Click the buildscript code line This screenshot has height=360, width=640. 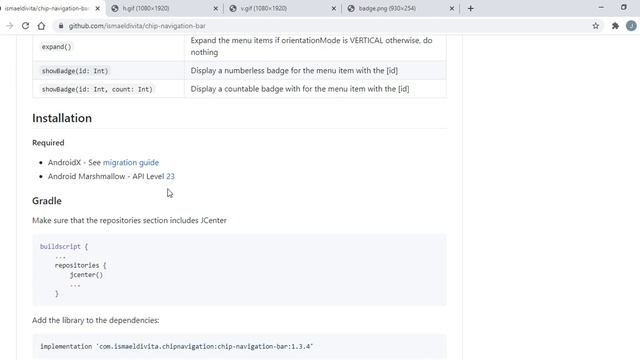(64, 247)
